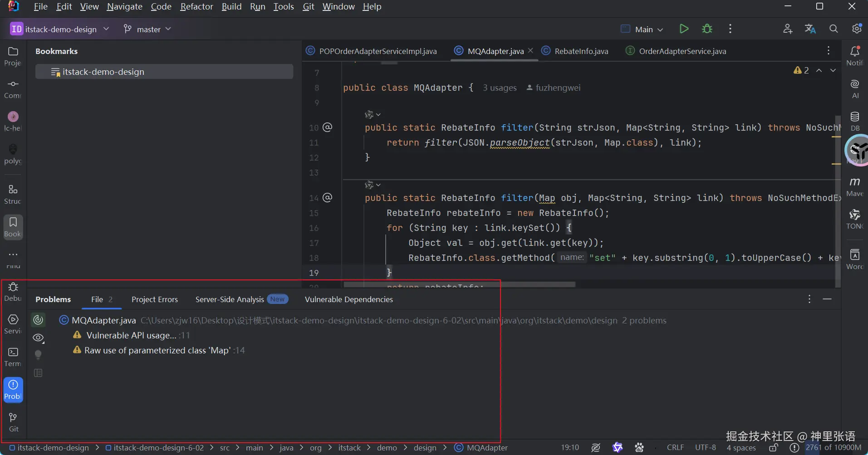Open the File menu
Viewport: 868px width, 455px height.
[40, 7]
